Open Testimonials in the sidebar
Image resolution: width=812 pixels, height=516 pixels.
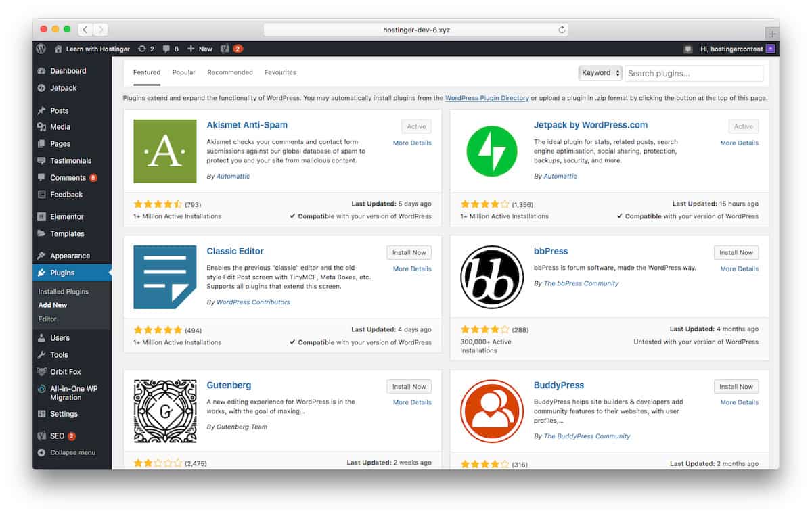click(72, 161)
